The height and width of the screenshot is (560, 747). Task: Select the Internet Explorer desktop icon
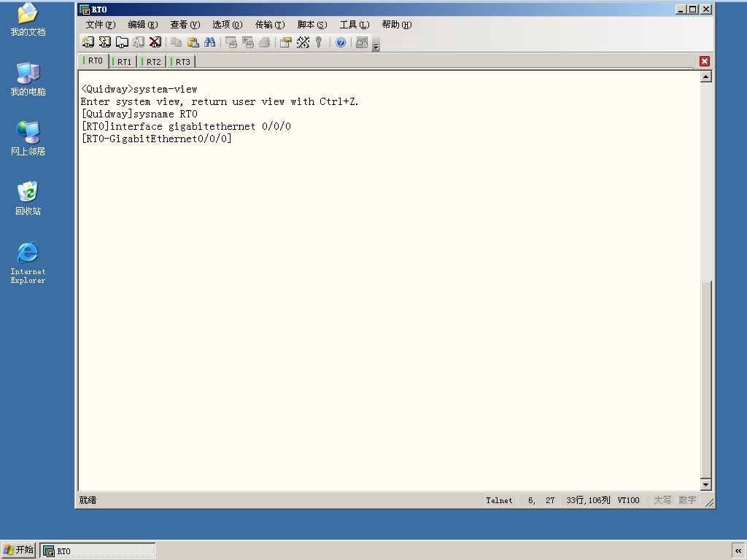click(28, 262)
